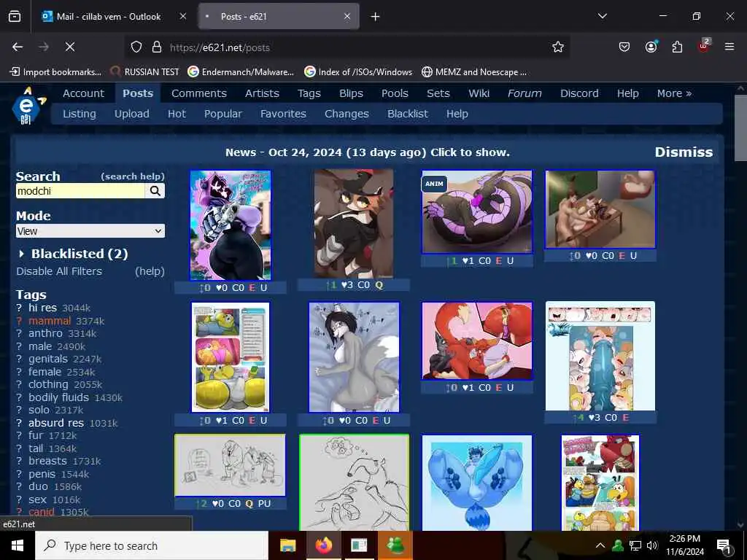Screen dimensions: 747x560
Task: Click the e621 site logo
Action: (x=28, y=106)
